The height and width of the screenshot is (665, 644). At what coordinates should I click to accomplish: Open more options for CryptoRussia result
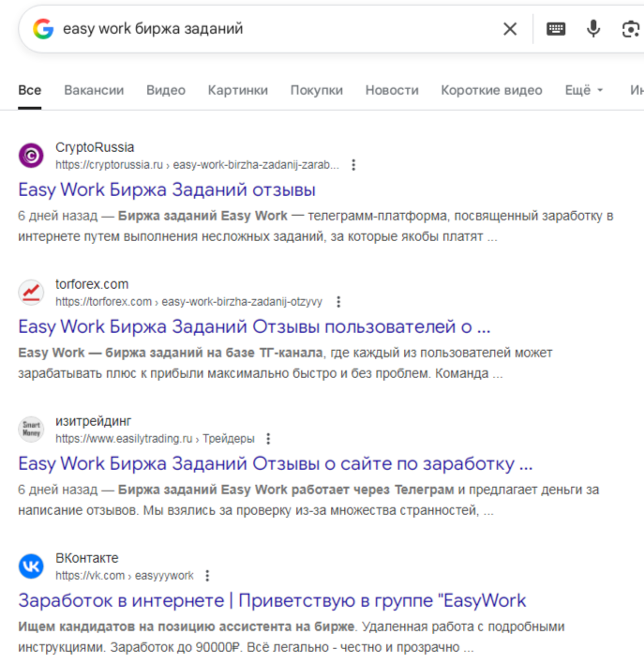pos(353,165)
